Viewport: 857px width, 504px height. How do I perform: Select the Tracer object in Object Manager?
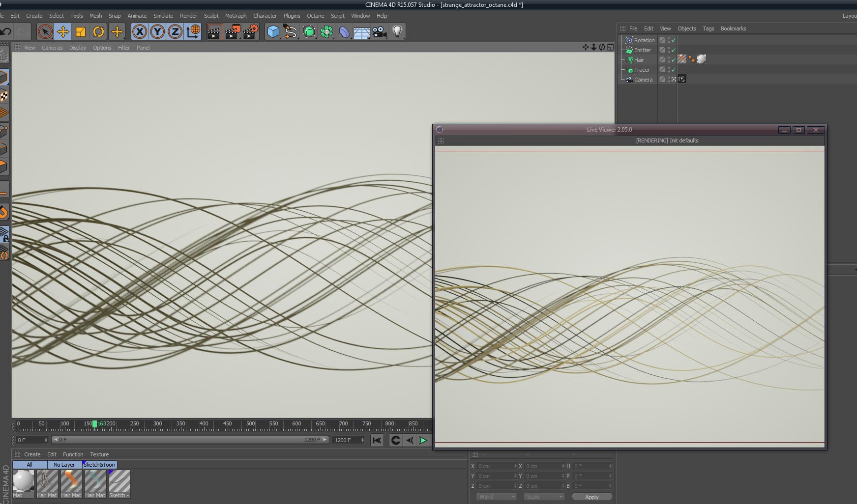point(642,70)
